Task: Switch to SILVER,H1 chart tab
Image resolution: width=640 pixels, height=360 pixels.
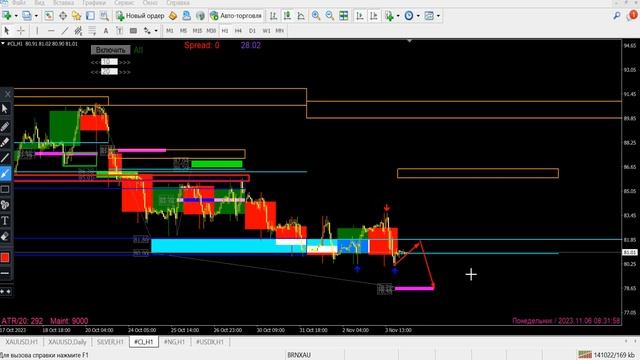Action: [x=110, y=342]
